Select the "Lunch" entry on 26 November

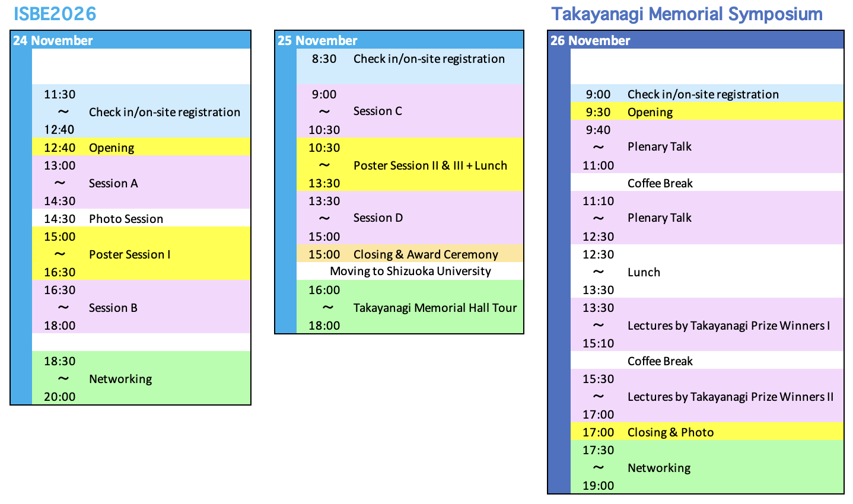644,272
